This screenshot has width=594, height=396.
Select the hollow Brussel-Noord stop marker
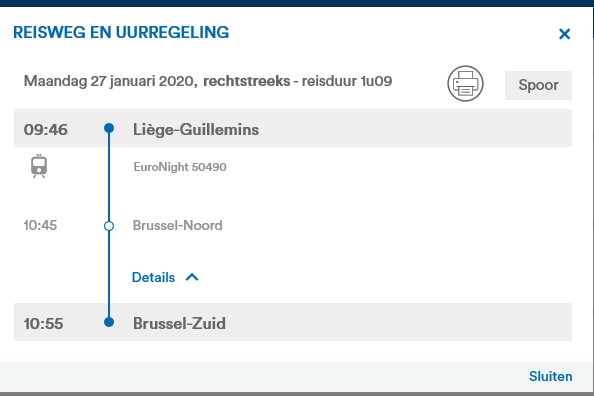109,226
